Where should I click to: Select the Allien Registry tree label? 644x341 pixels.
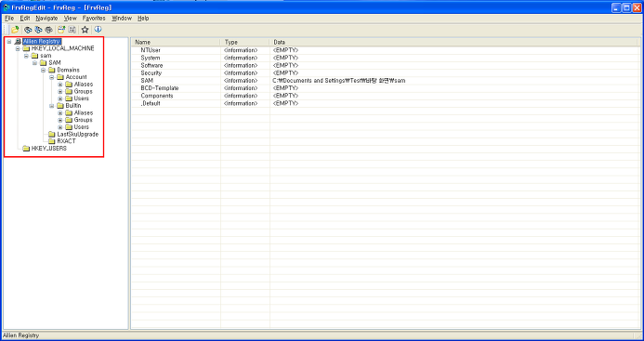[42, 42]
